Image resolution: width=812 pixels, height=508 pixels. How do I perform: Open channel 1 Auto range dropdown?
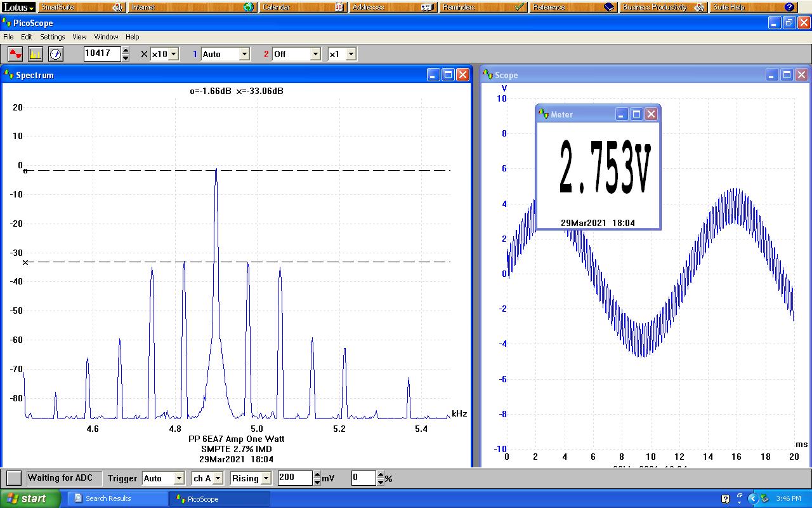244,54
